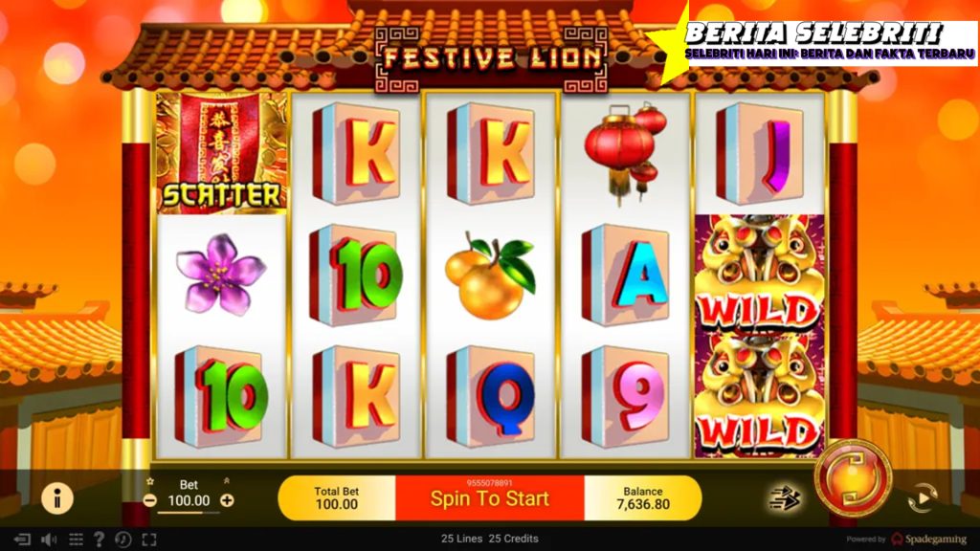Set minimum bet with left star icon
This screenshot has height=551, width=980.
coord(150,482)
